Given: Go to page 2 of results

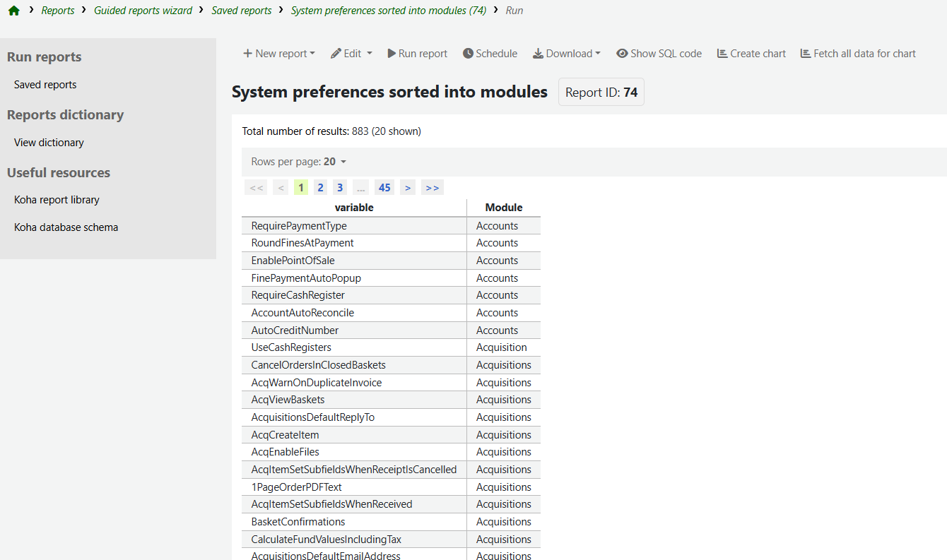Looking at the screenshot, I should pos(320,187).
